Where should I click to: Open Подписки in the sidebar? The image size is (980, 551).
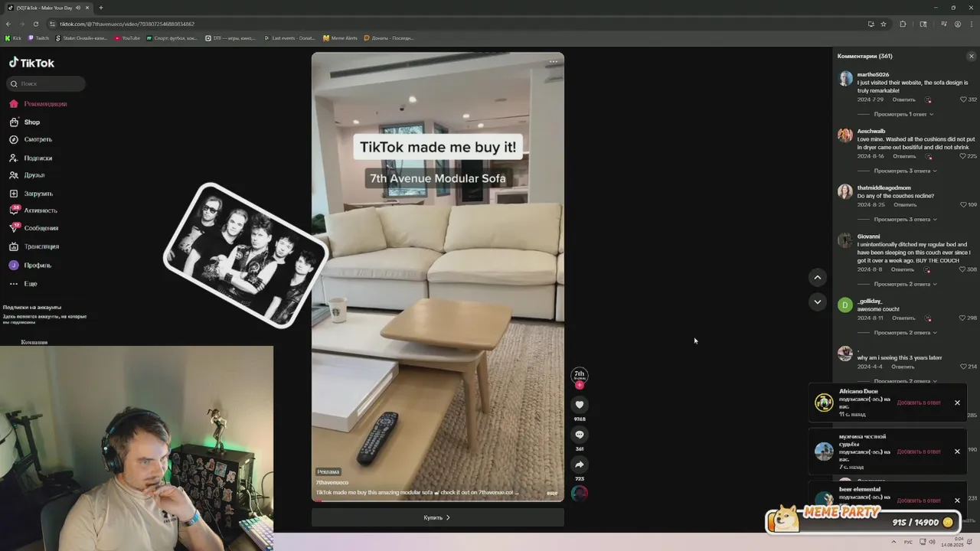tap(31, 158)
